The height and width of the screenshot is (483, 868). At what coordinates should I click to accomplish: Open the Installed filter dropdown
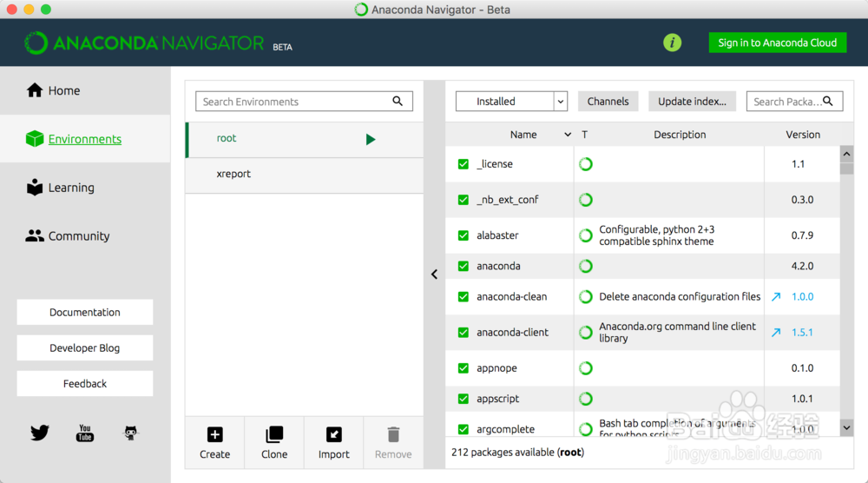pyautogui.click(x=511, y=102)
